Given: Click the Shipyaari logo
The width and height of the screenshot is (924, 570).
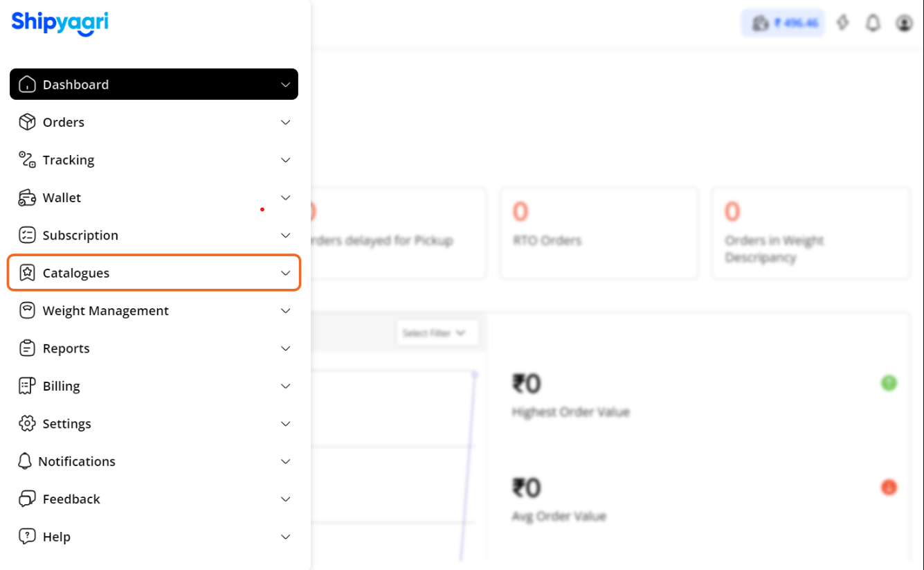Looking at the screenshot, I should pos(60,23).
